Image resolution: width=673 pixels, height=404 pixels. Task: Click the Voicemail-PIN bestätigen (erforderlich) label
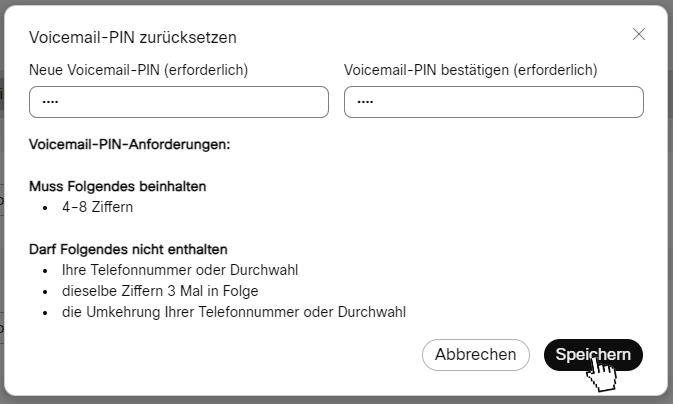click(x=470, y=70)
